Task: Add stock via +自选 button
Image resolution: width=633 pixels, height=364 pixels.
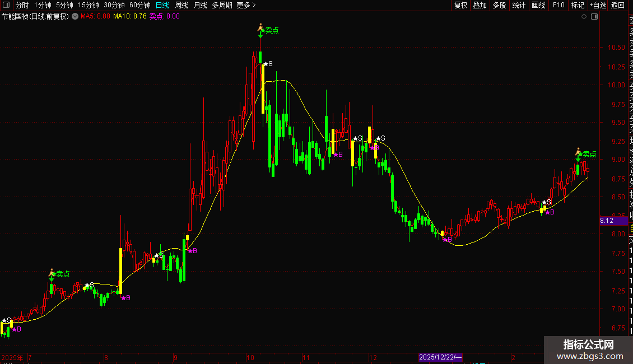Action: pyautogui.click(x=598, y=5)
